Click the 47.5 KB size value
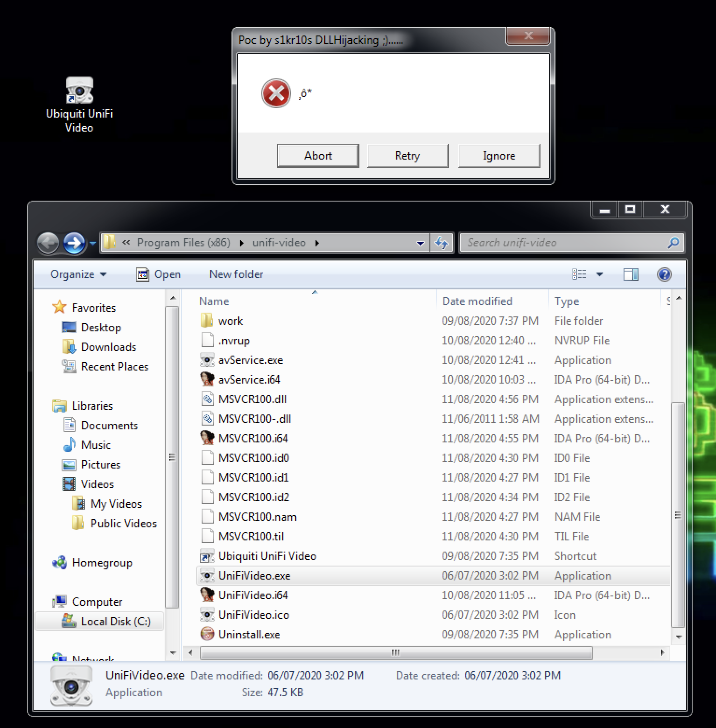 pos(285,692)
